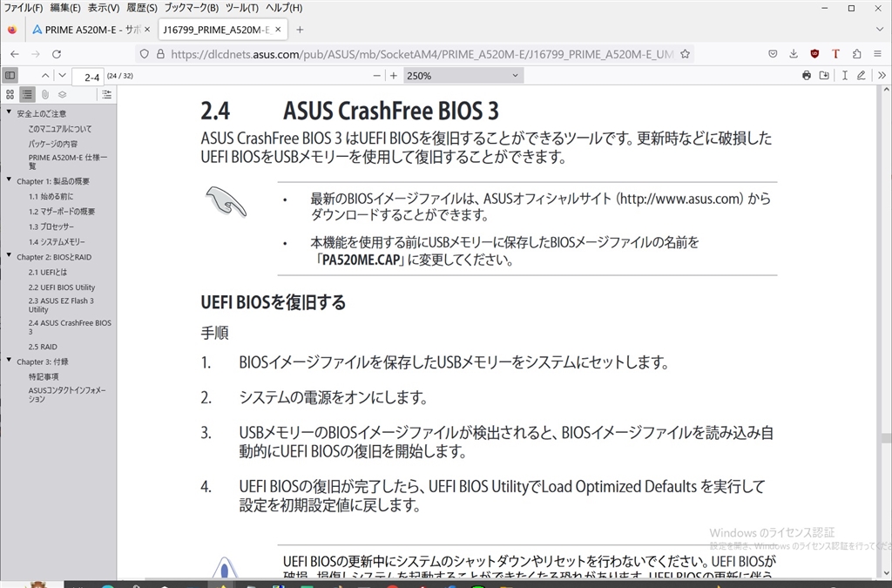Open tracking protection shield info
This screenshot has width=892, height=588.
[145, 54]
